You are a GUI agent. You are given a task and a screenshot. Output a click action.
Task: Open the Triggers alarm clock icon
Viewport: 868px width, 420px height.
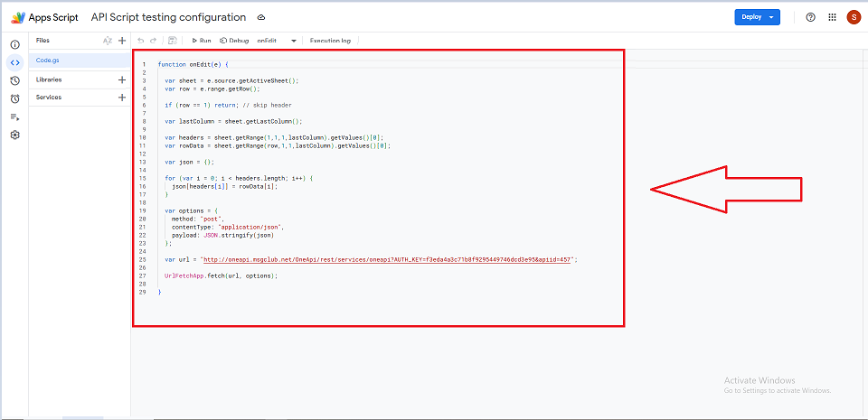coord(14,98)
